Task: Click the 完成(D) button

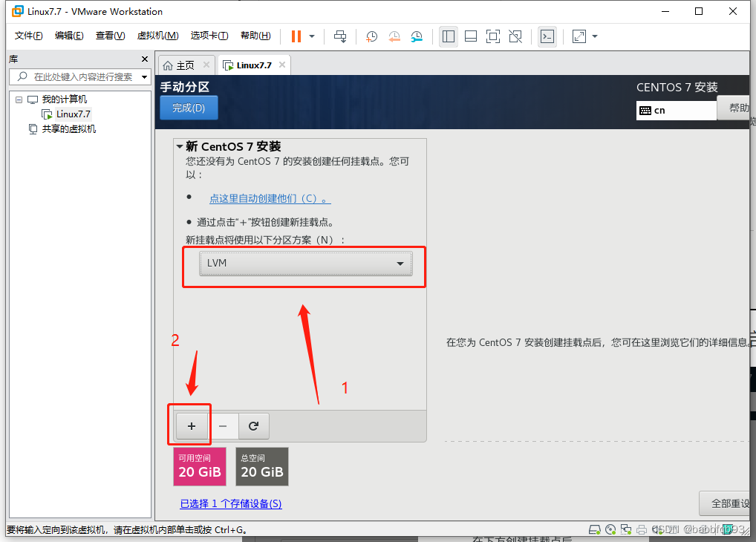Action: click(189, 108)
